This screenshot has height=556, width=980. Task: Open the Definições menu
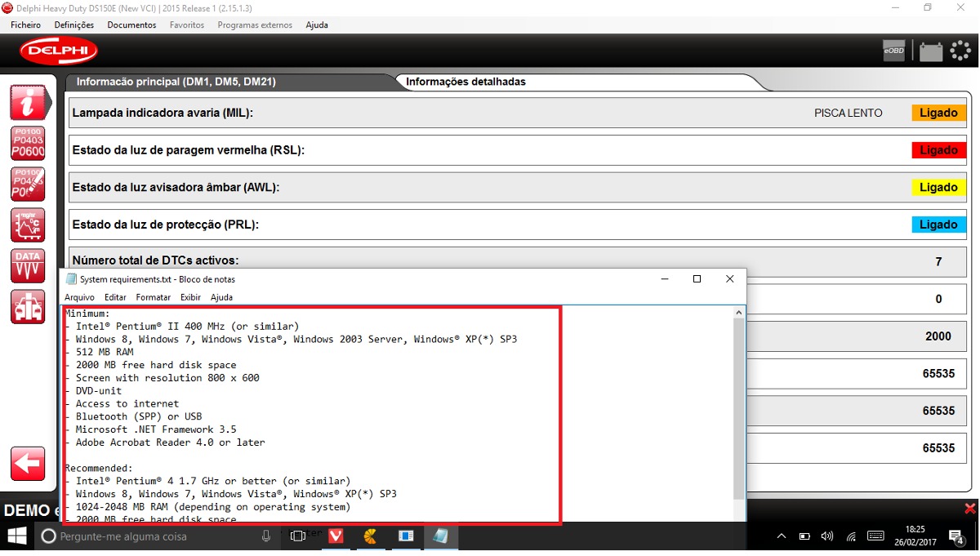pos(74,25)
